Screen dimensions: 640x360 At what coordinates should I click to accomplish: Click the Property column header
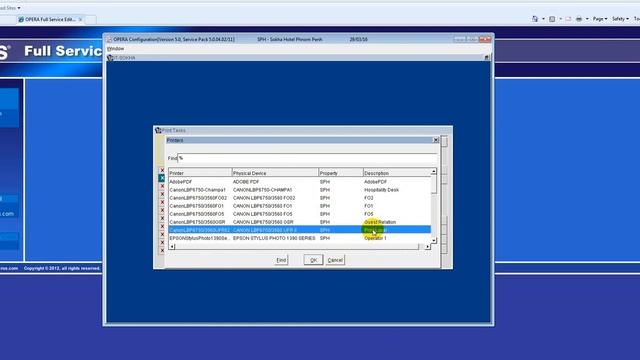click(341, 173)
